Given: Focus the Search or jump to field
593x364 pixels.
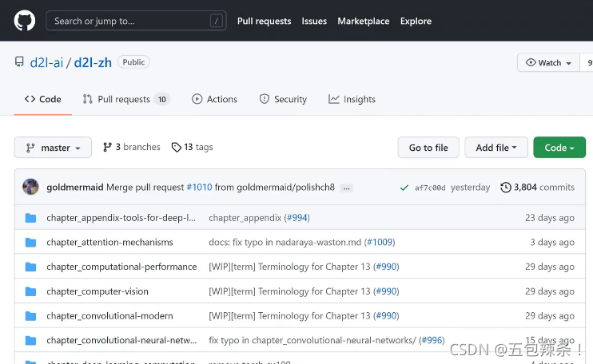Looking at the screenshot, I should tap(136, 21).
